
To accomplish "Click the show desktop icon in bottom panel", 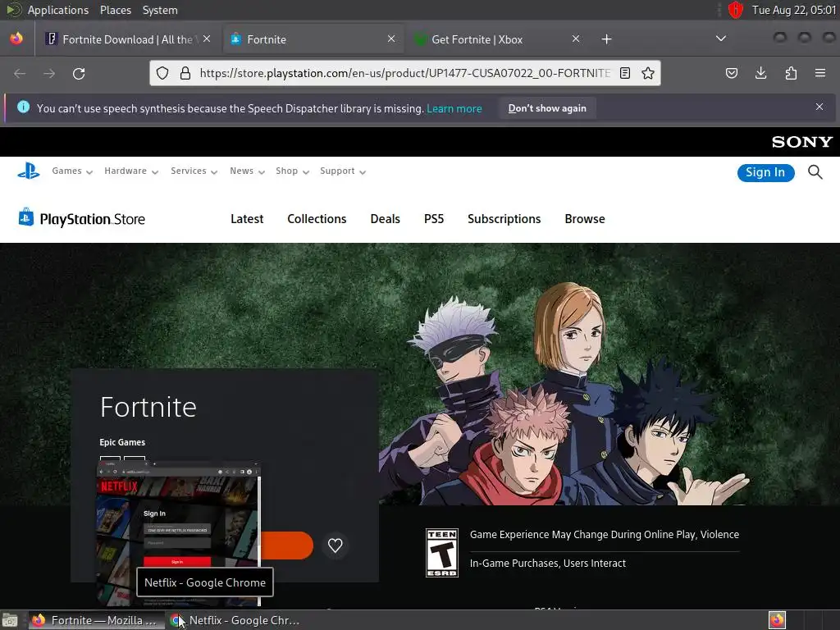I will click(10, 620).
